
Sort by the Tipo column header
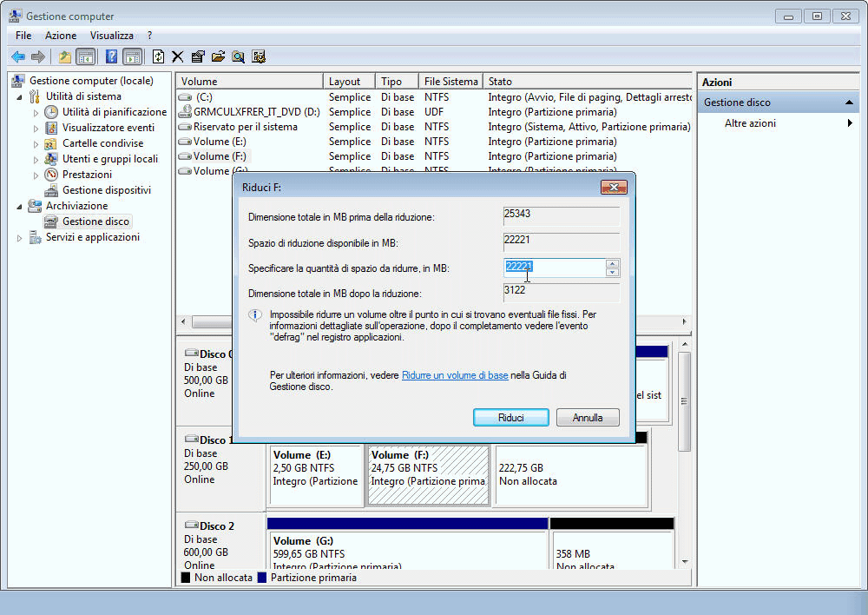pyautogui.click(x=397, y=82)
